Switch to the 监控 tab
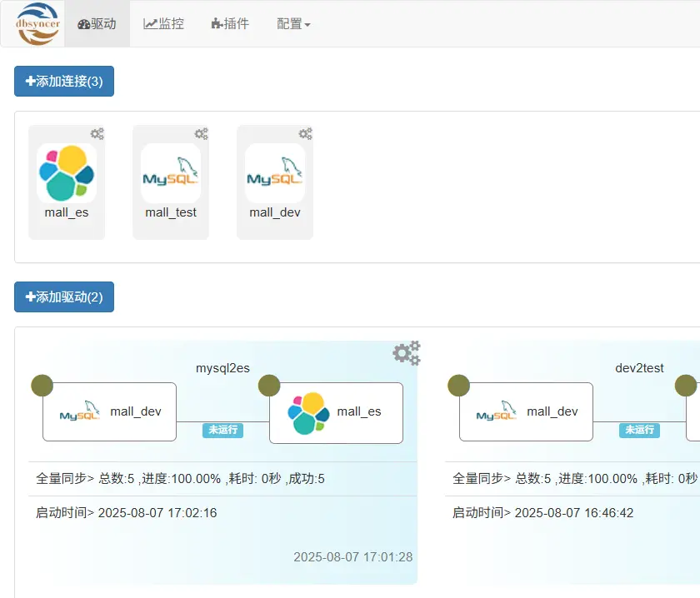The width and height of the screenshot is (700, 598). [x=163, y=23]
